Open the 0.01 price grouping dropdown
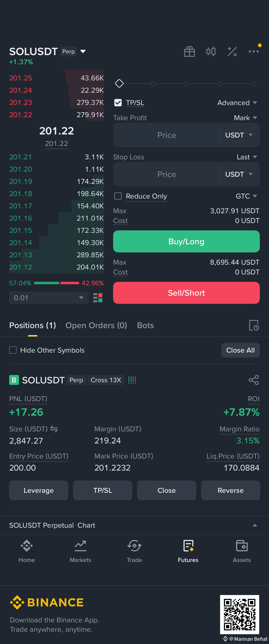The height and width of the screenshot is (644, 269). point(49,298)
